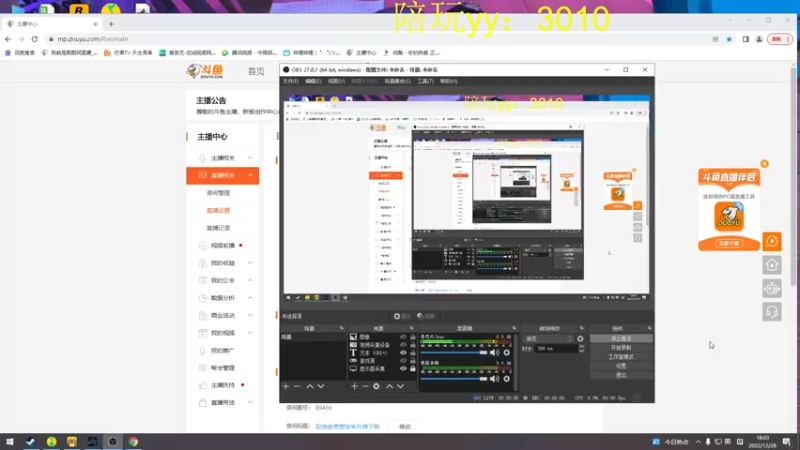This screenshot has height=450, width=800.
Task: Open scene transition properties gear
Action: click(580, 339)
